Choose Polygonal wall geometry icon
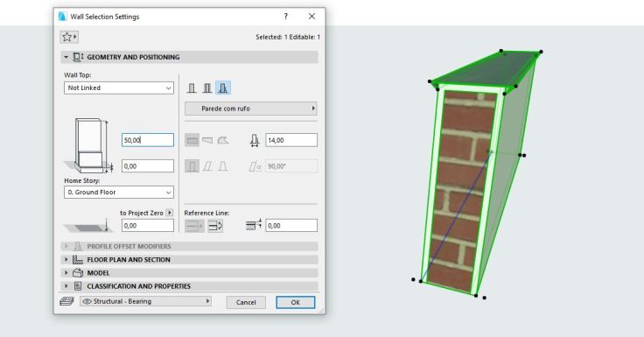The image size is (644, 337). 223,140
